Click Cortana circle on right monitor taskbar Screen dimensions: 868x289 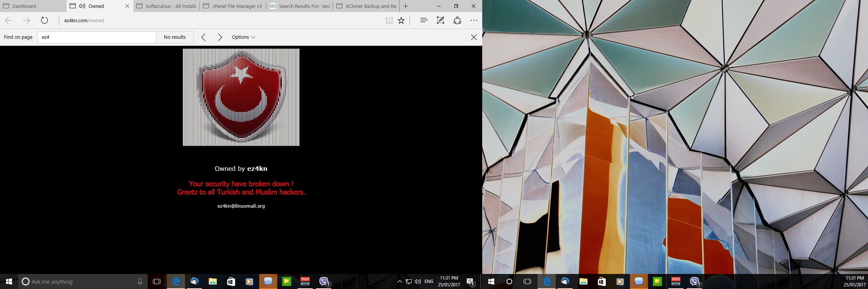pos(509,281)
